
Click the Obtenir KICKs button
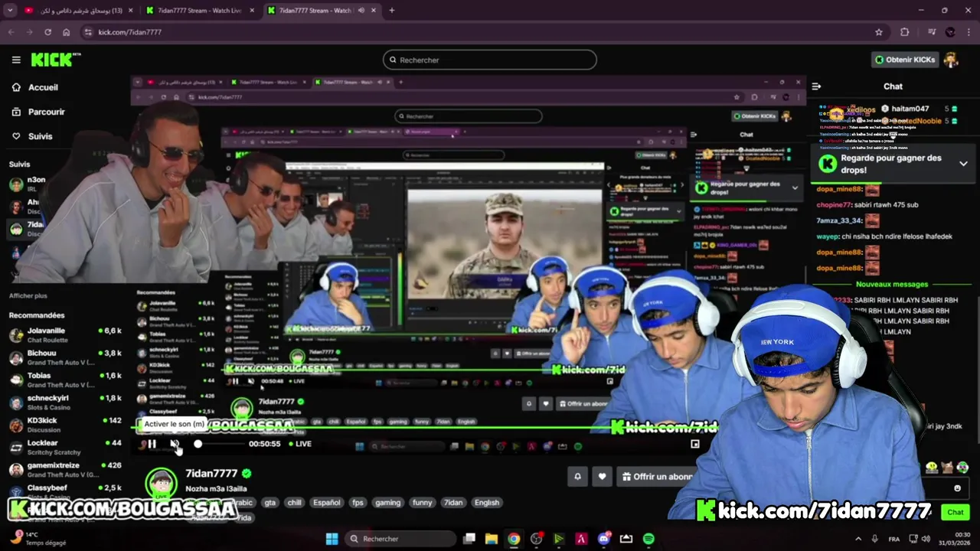click(905, 60)
